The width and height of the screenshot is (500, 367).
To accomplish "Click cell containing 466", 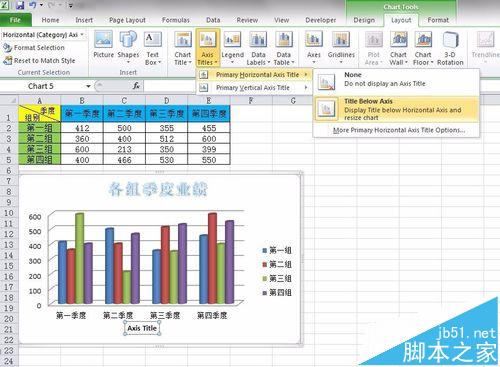I will coord(124,160).
